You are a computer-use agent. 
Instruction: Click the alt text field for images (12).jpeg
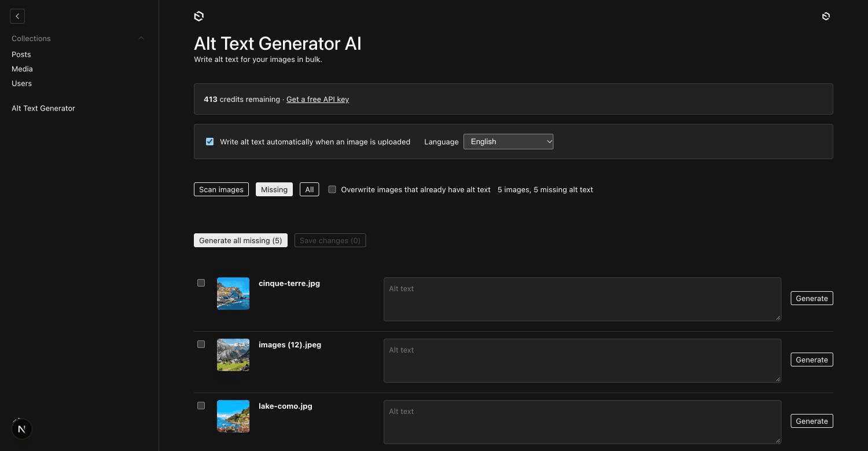[582, 360]
